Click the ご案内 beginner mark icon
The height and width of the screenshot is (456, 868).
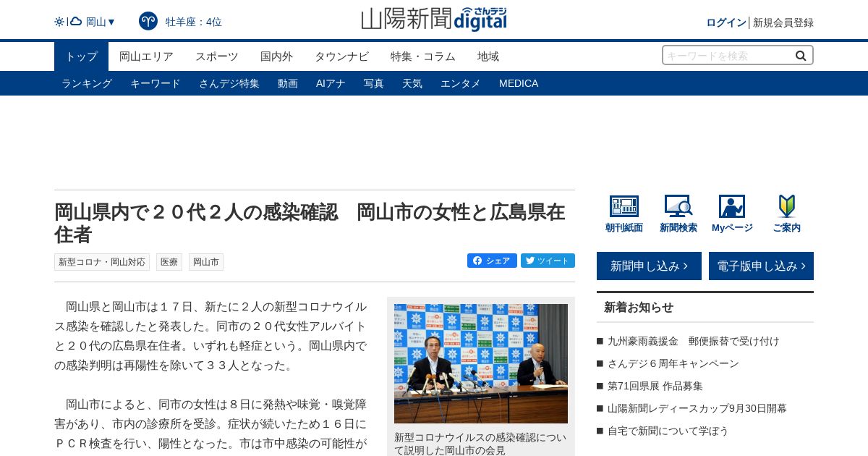point(786,206)
